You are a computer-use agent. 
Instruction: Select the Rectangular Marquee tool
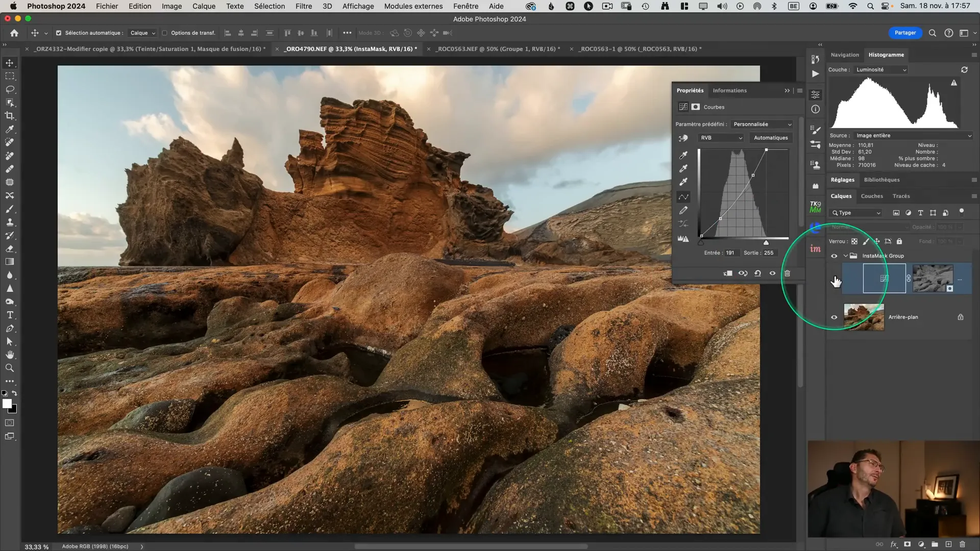click(x=10, y=76)
